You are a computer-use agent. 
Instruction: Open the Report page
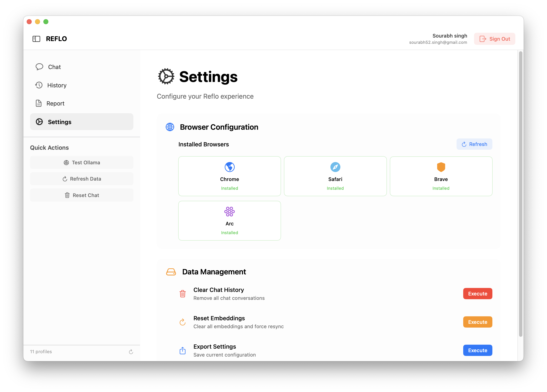click(55, 103)
